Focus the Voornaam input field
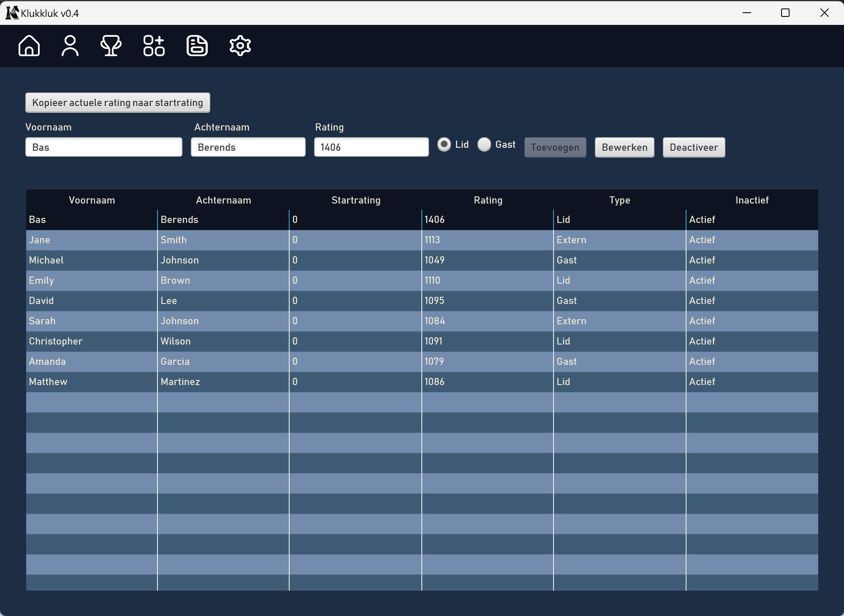Screen dimensions: 844x616 pyautogui.click(x=104, y=147)
